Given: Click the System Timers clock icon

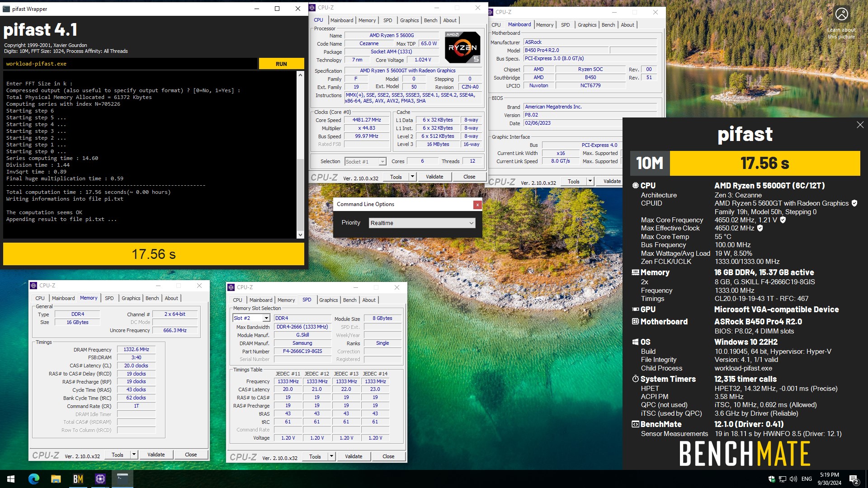Looking at the screenshot, I should [635, 379].
